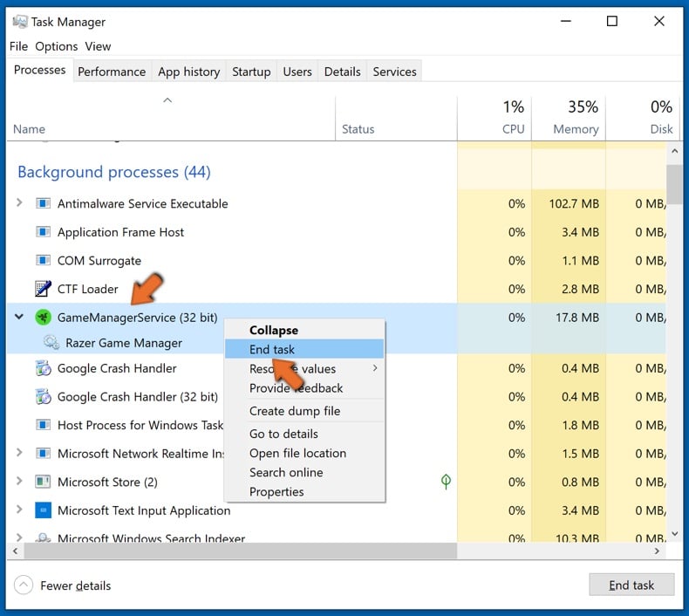Open the Options menu
Viewport: 689px width, 616px height.
(56, 46)
